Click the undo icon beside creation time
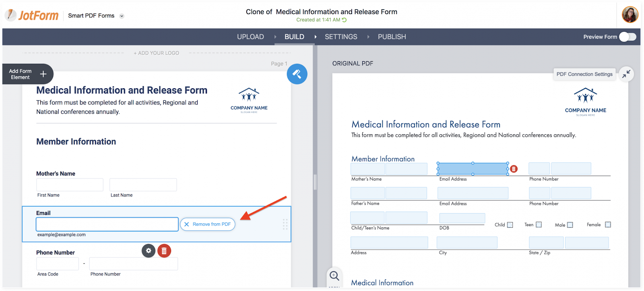The image size is (644, 291). [x=345, y=20]
